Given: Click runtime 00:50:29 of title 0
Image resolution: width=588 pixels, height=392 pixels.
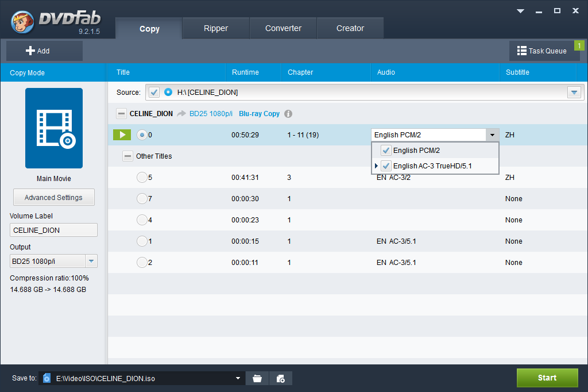Looking at the screenshot, I should coord(245,135).
